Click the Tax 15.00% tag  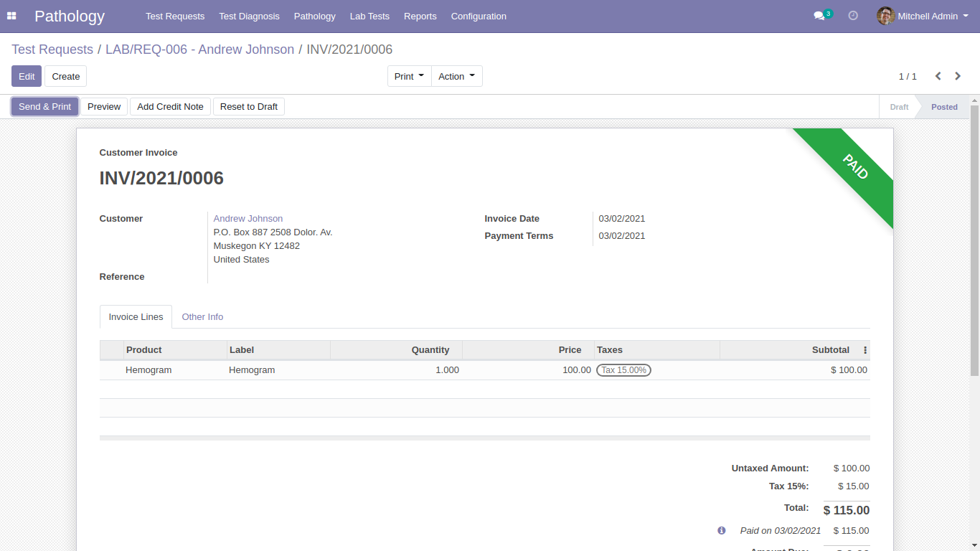tap(623, 370)
